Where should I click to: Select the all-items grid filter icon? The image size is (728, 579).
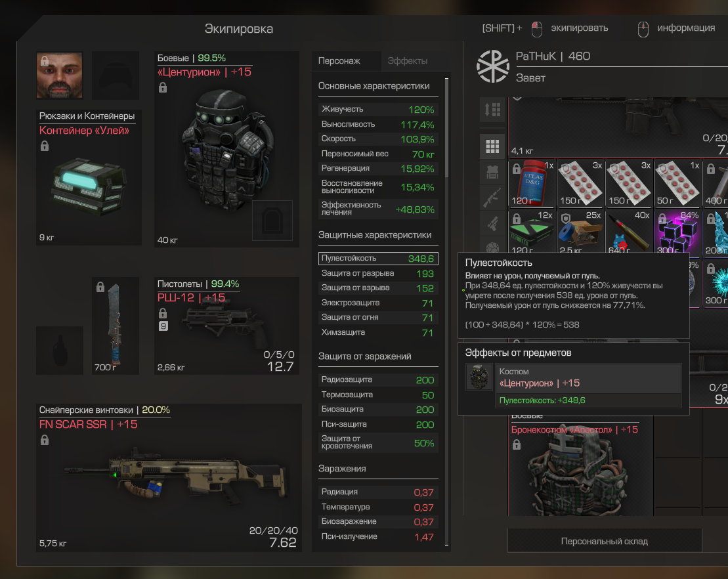click(x=492, y=146)
